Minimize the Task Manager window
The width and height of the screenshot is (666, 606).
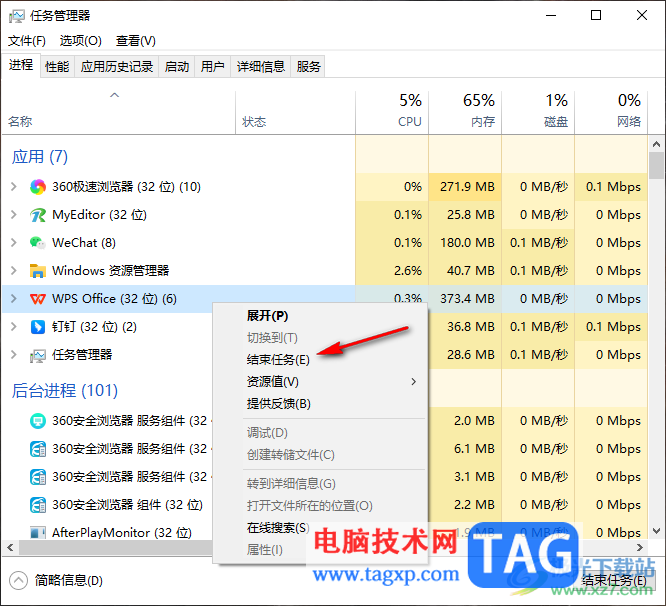point(551,16)
